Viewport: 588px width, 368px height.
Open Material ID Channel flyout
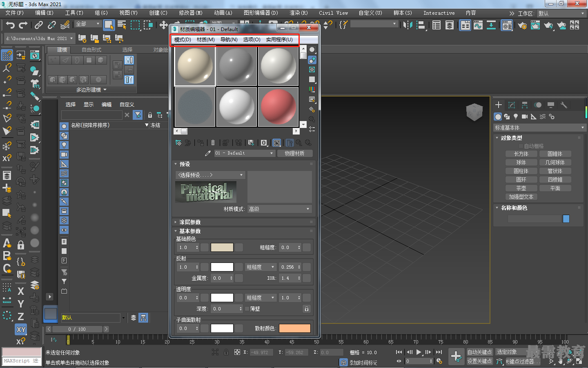tap(264, 143)
